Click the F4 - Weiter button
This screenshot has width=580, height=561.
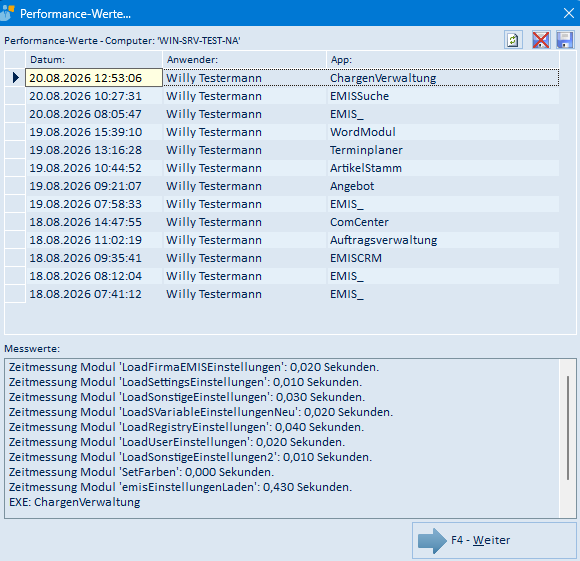(x=494, y=540)
